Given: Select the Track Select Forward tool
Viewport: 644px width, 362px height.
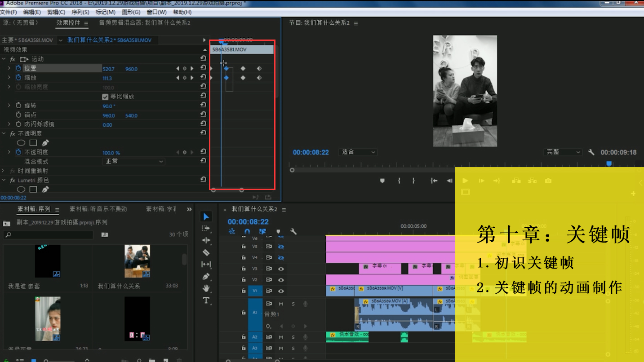Looking at the screenshot, I should click(x=206, y=229).
